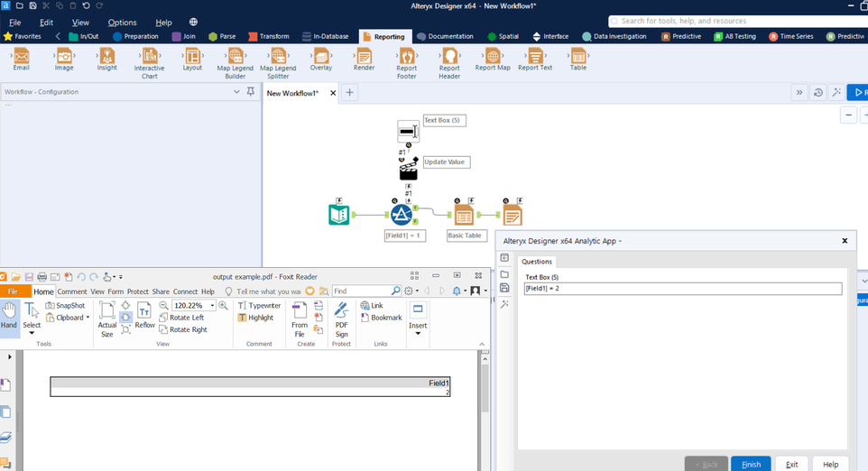
Task: Click the search tools and help field
Action: 738,21
